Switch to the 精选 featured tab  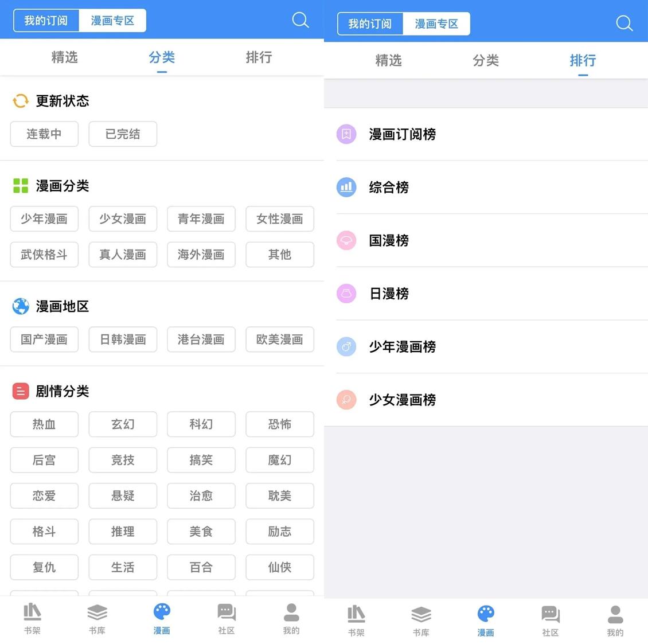point(64,57)
